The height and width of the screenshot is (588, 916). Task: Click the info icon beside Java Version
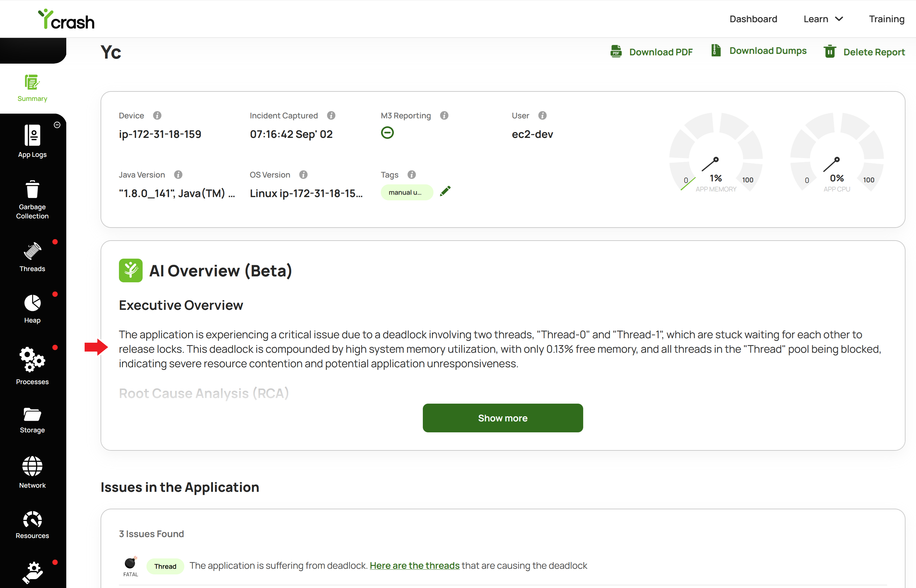point(178,175)
